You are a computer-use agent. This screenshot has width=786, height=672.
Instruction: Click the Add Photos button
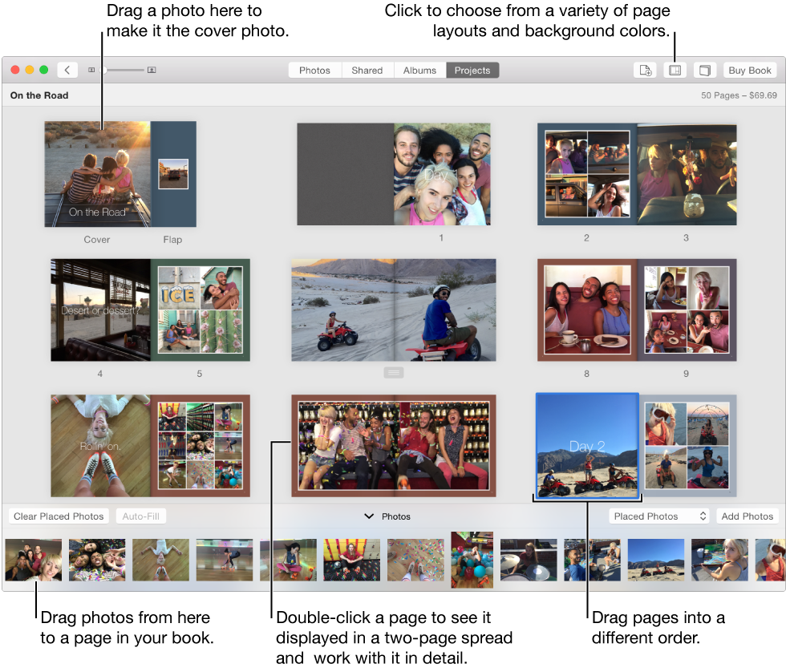coord(748,516)
